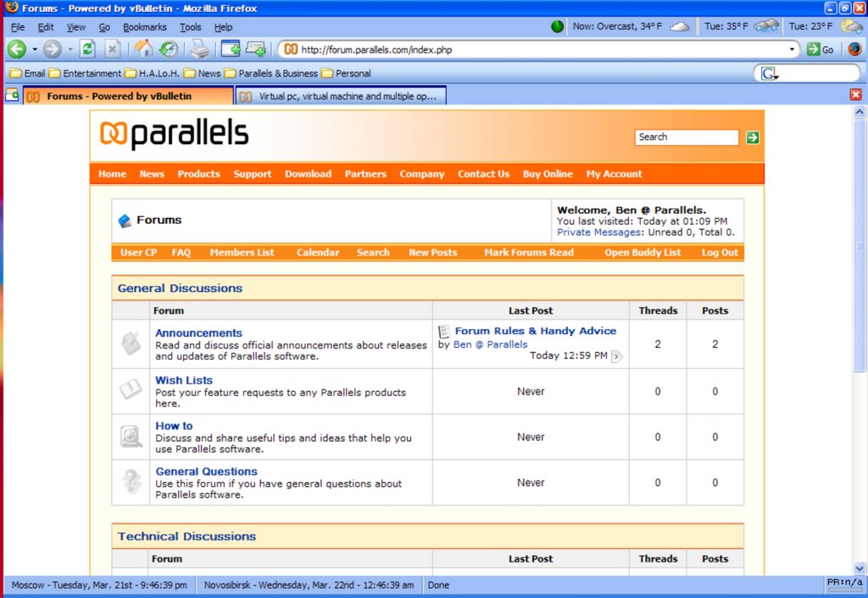Open the Download navigation link

pyautogui.click(x=308, y=173)
